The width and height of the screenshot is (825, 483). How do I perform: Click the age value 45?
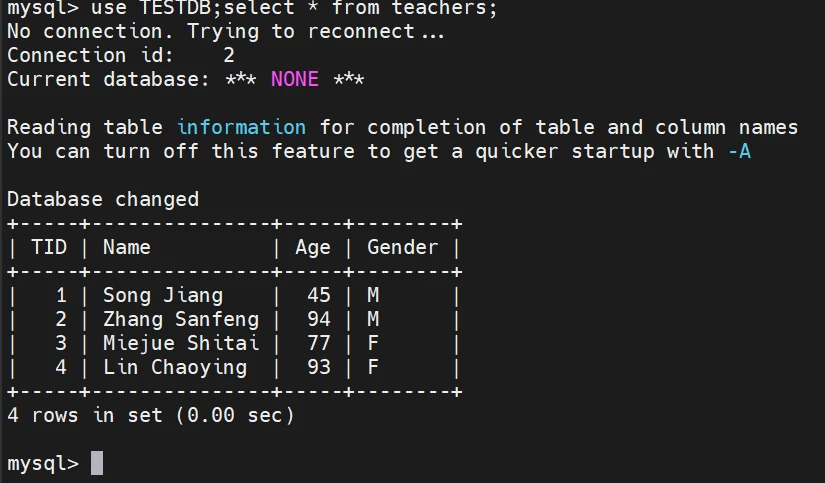(319, 295)
